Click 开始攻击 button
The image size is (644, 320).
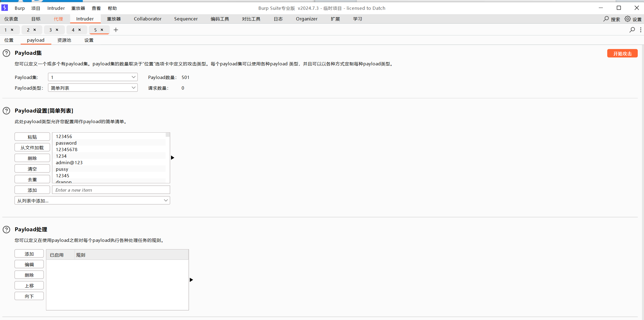[622, 53]
